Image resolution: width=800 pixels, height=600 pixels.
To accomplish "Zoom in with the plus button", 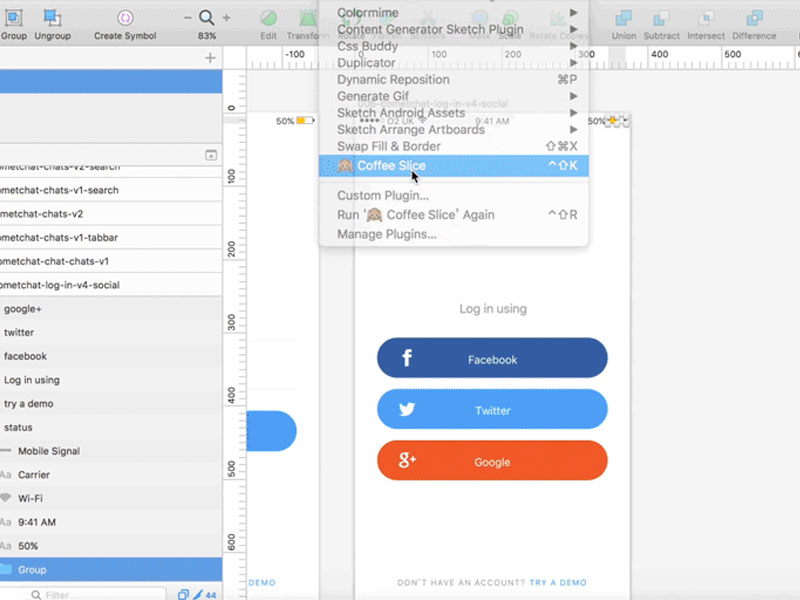I will (227, 18).
